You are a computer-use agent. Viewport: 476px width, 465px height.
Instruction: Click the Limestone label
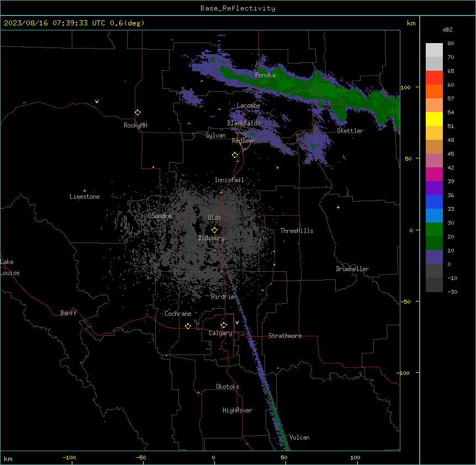click(x=84, y=197)
